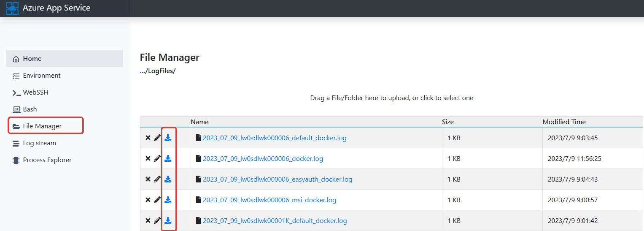644x231 pixels.
Task: Click the drag-and-drop upload area to select a file
Action: click(x=391, y=98)
